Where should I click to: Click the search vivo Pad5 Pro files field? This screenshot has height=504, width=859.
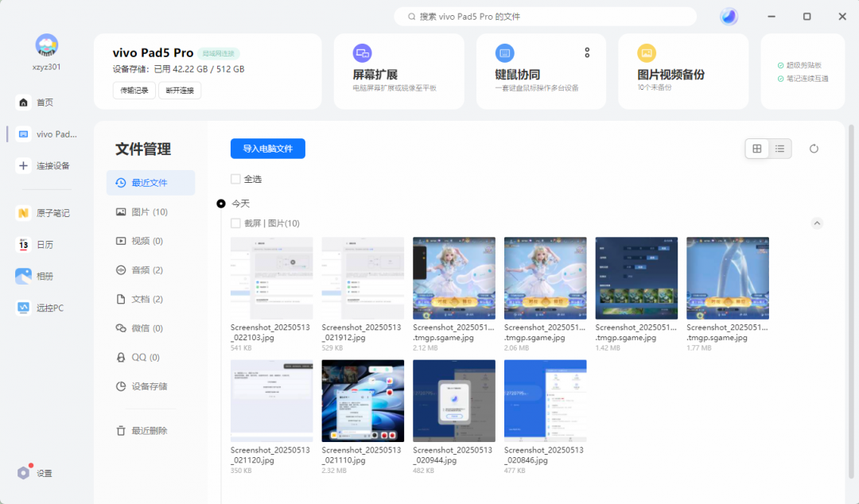pyautogui.click(x=545, y=17)
